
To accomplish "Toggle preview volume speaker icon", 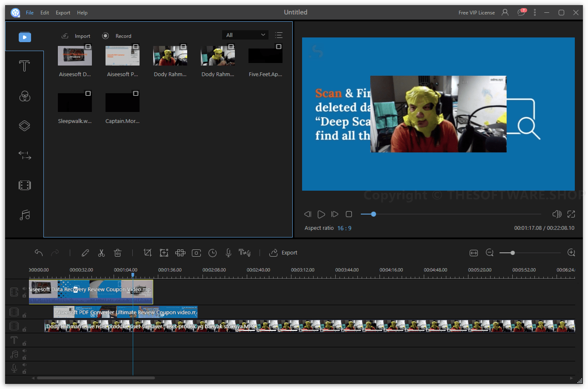I will pos(557,214).
